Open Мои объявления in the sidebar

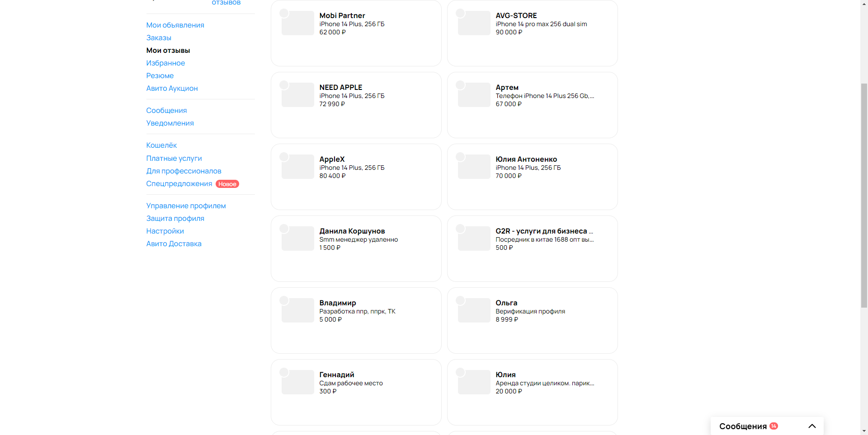[x=175, y=25]
